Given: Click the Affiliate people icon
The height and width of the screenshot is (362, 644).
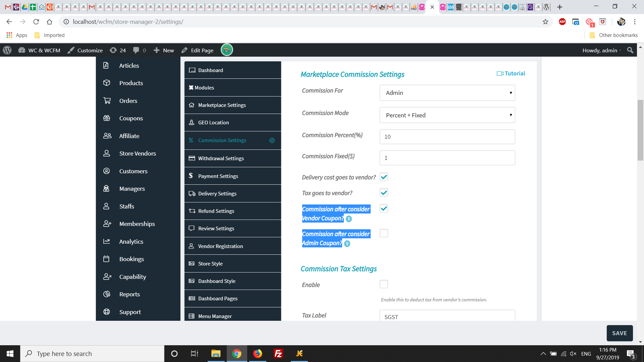Looking at the screenshot, I should tap(107, 136).
